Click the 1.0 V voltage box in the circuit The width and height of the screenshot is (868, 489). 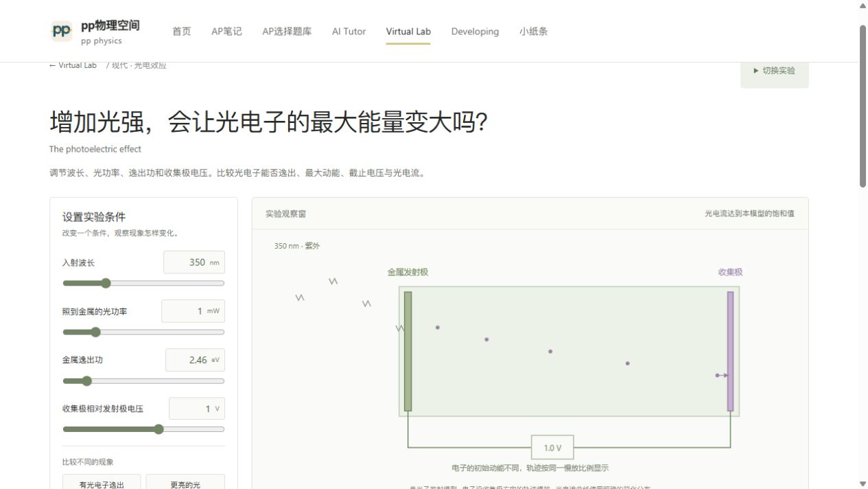[552, 448]
